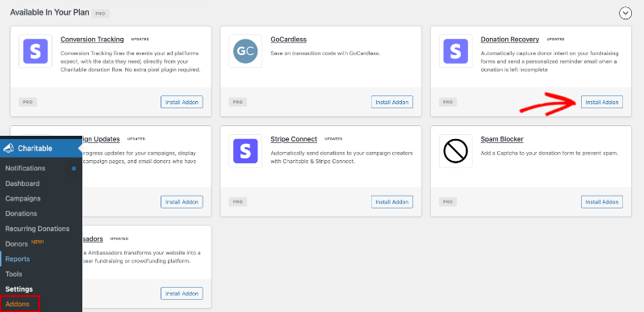Click the Campaign Updates addon title
This screenshot has height=312, width=644.
click(101, 139)
